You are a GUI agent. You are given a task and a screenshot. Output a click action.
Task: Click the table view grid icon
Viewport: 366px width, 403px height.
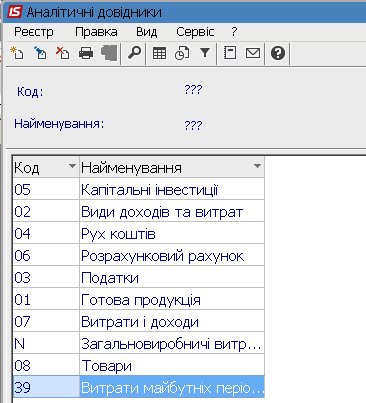(159, 53)
